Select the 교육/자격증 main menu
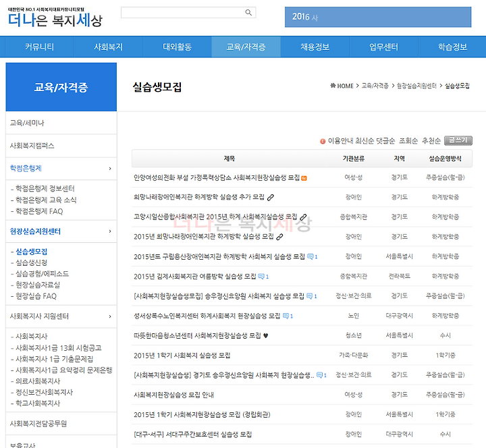The image size is (486, 448). (246, 47)
